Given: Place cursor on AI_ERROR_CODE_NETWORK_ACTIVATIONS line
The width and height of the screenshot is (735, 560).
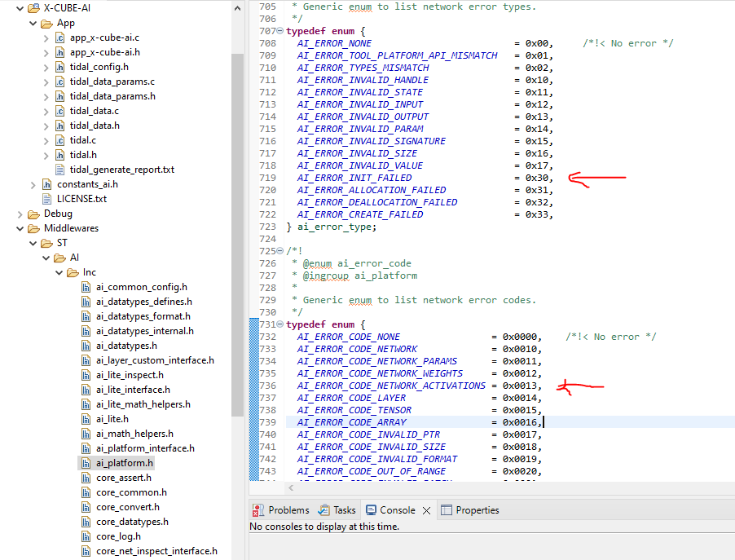Looking at the screenshot, I should 391,386.
